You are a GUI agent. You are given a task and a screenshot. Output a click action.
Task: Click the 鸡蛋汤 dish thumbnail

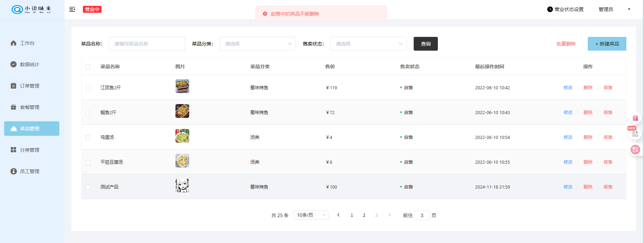(x=182, y=136)
